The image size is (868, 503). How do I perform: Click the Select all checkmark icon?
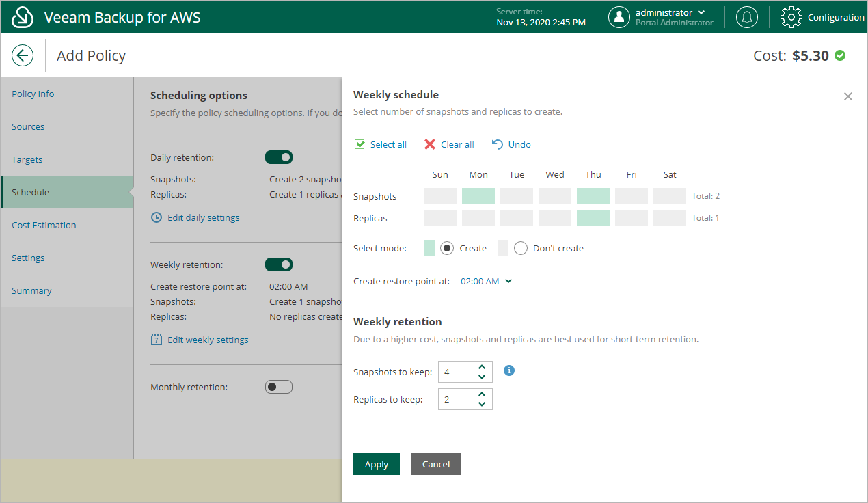(x=360, y=144)
